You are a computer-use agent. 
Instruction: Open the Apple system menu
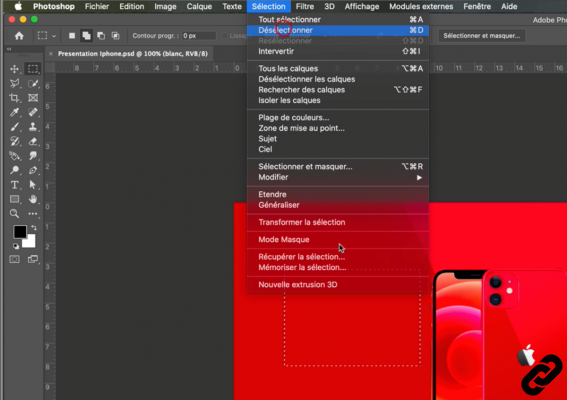point(18,6)
